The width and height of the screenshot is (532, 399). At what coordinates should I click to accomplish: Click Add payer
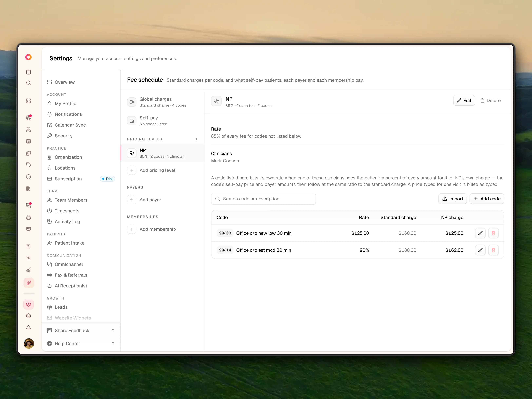tap(162, 200)
